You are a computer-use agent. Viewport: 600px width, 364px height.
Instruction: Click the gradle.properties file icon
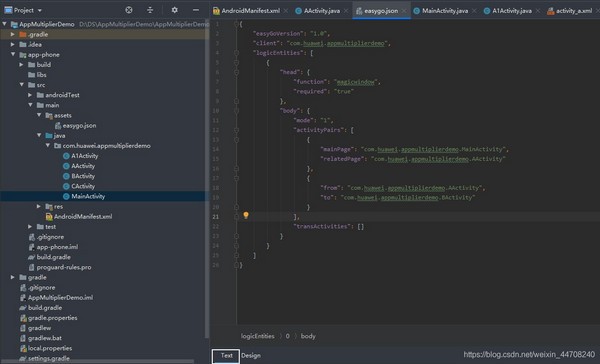23,318
